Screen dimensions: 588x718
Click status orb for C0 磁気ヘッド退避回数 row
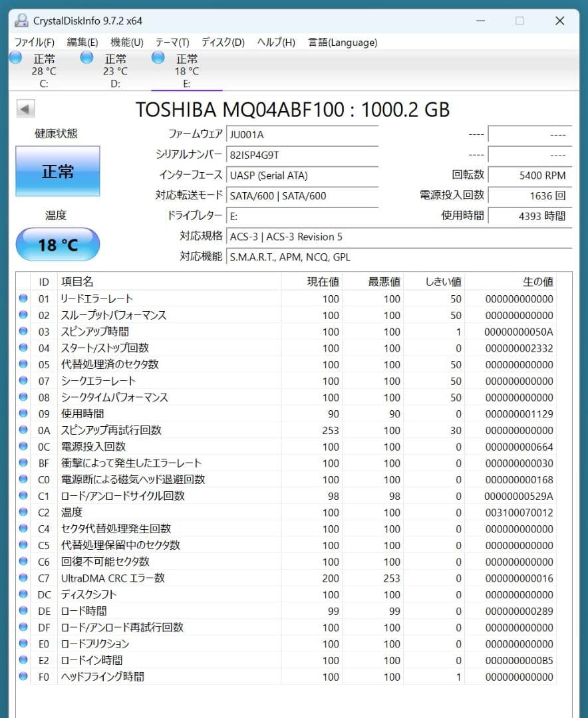tap(23, 479)
